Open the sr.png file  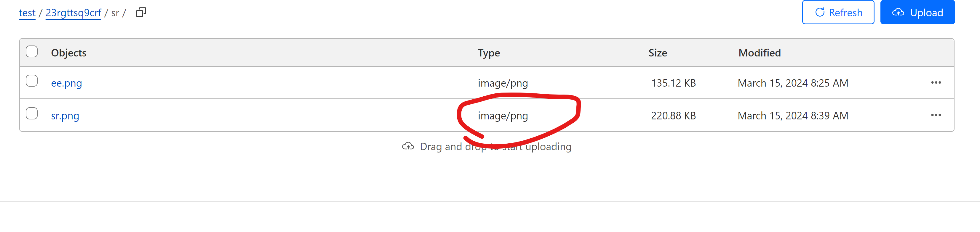point(65,116)
